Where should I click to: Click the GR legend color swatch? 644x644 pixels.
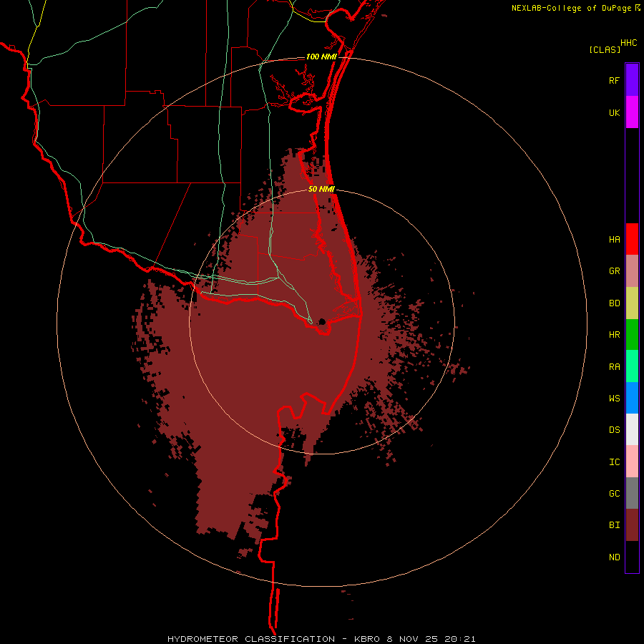(632, 271)
